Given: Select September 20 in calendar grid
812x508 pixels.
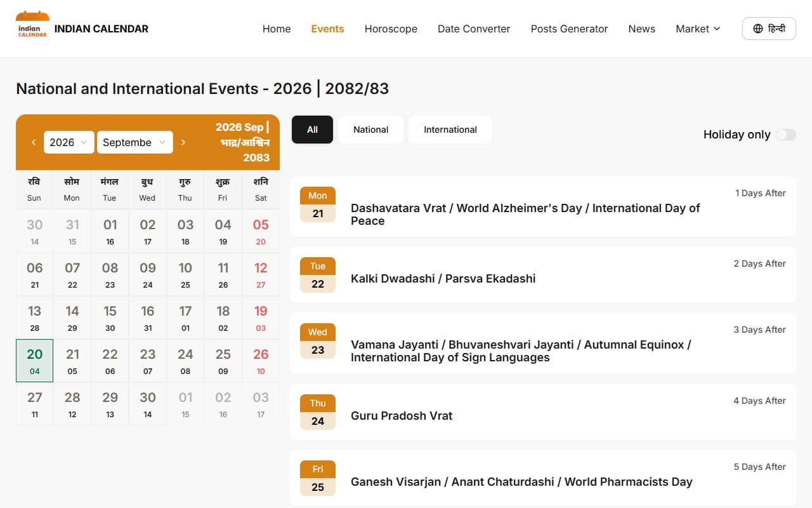Looking at the screenshot, I should click(x=34, y=361).
